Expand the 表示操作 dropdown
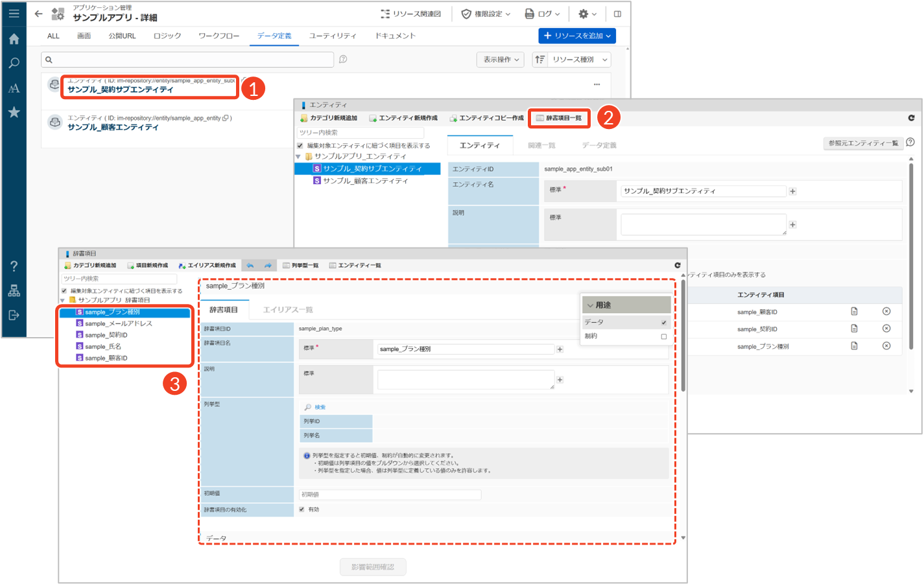 tap(501, 60)
